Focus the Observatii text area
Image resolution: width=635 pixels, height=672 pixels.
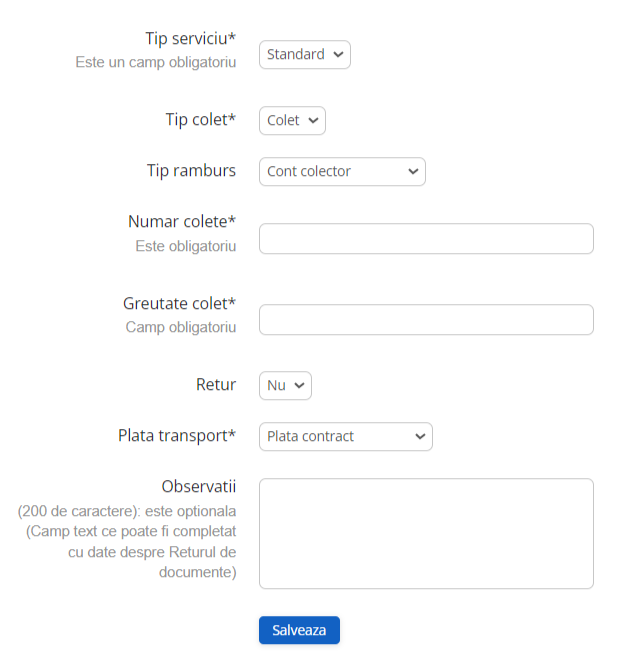tap(426, 533)
